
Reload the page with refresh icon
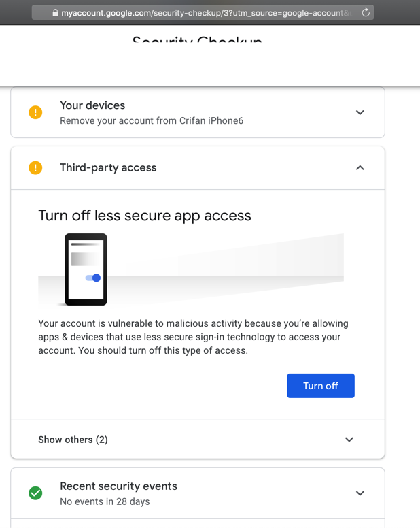pyautogui.click(x=366, y=13)
